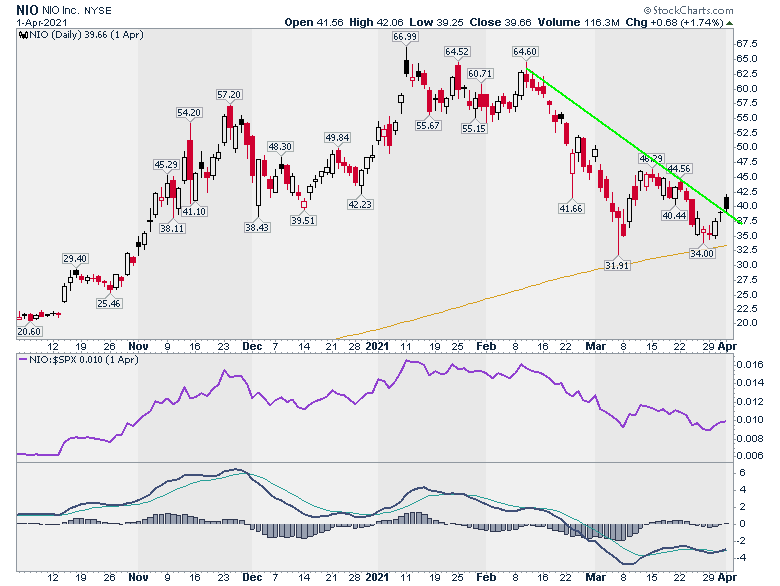Click the candlestick icon in NIO legend
This screenshot has height=586, width=780.
[22, 35]
